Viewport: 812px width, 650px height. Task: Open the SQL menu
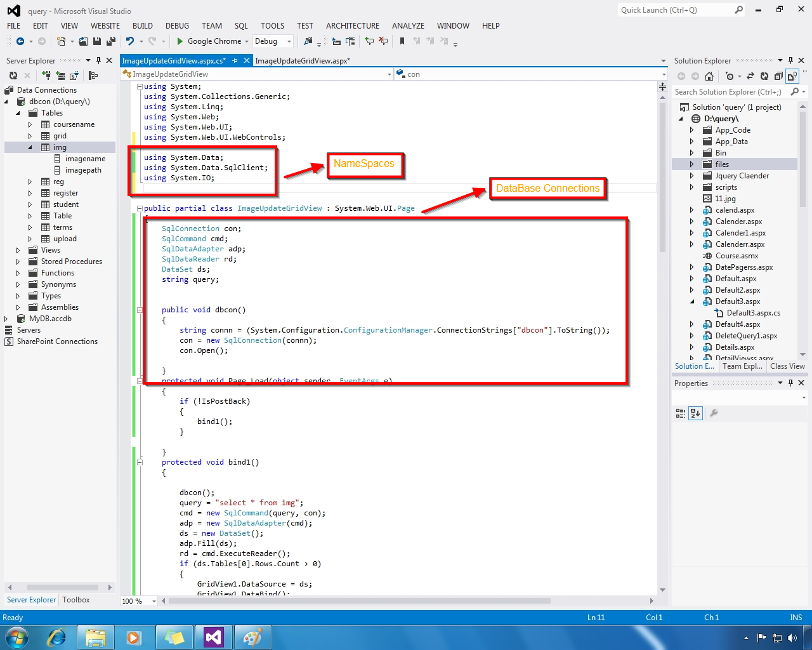pyautogui.click(x=241, y=26)
